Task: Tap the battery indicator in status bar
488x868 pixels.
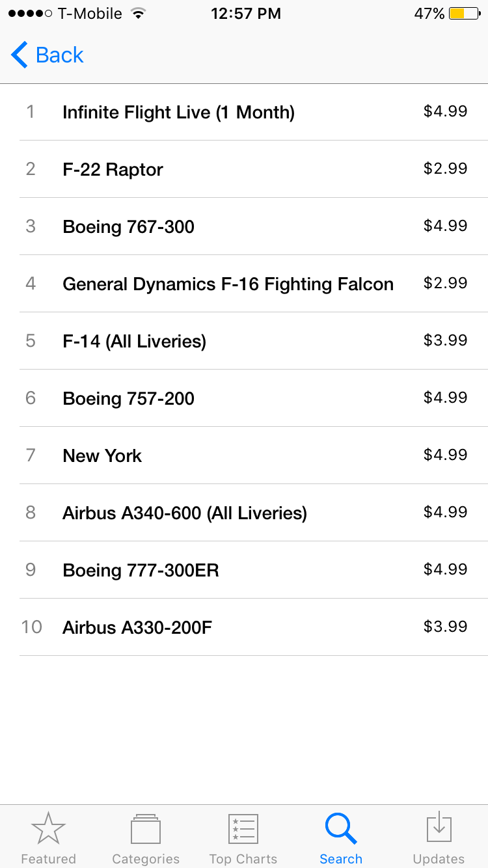Action: pos(465,14)
